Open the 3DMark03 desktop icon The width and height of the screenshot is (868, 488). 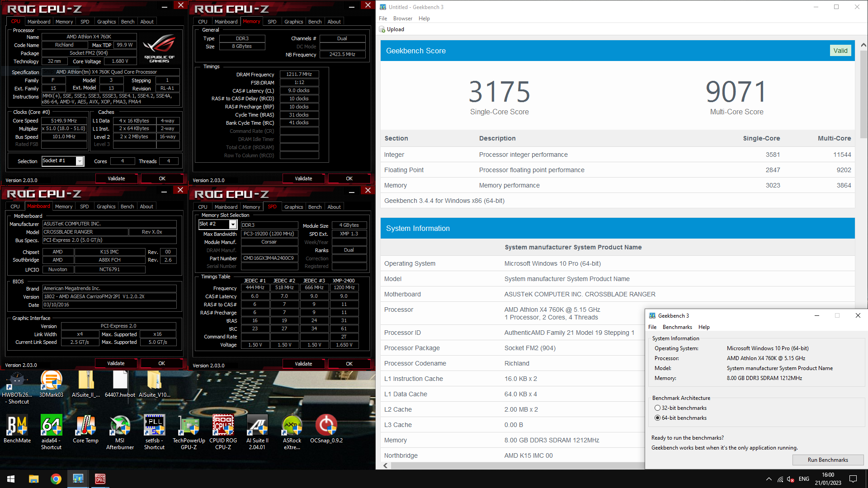[x=51, y=385]
